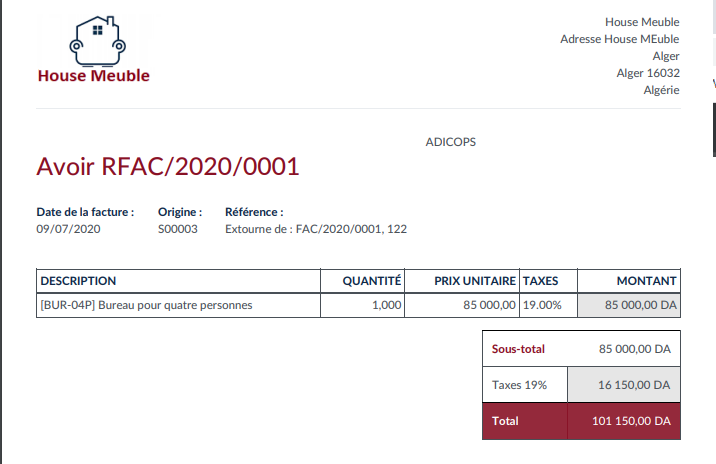Image resolution: width=716 pixels, height=464 pixels.
Task: Click the quantity value 1,000
Action: pos(386,305)
